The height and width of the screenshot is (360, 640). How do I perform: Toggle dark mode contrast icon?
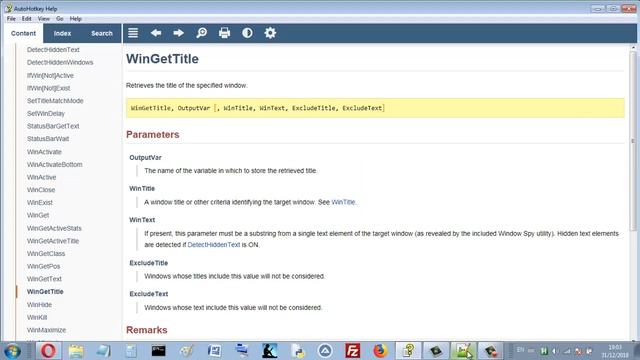click(x=247, y=33)
